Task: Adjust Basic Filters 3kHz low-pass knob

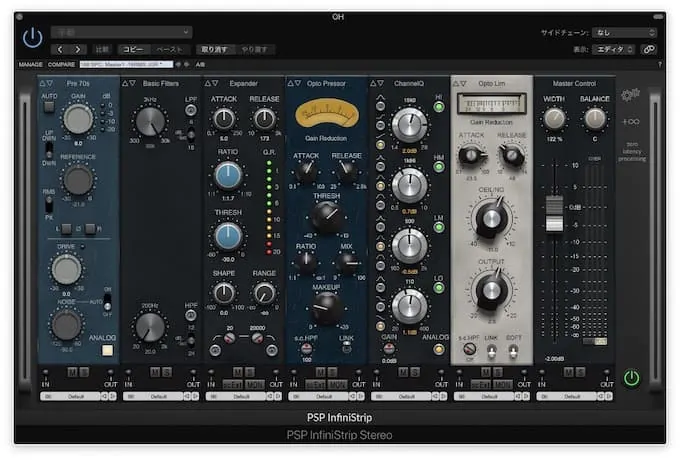Action: click(x=150, y=121)
